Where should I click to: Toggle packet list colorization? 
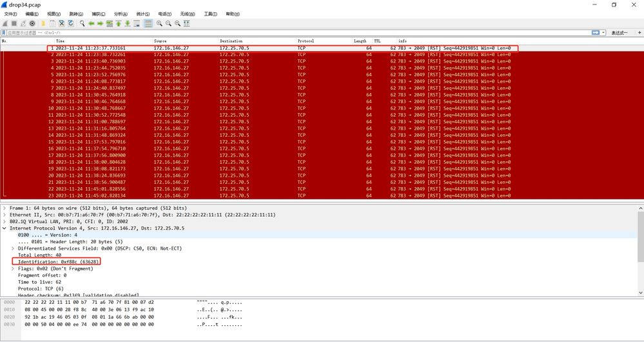click(148, 23)
